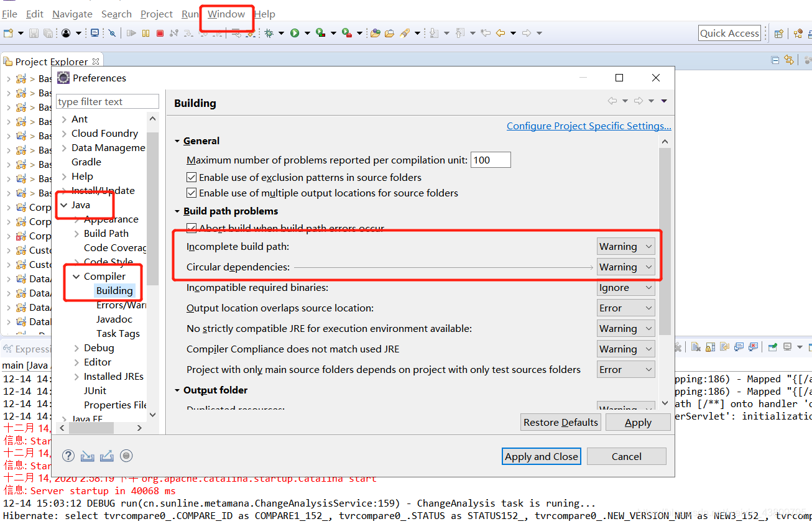Click the Quick Access search box

[x=730, y=34]
